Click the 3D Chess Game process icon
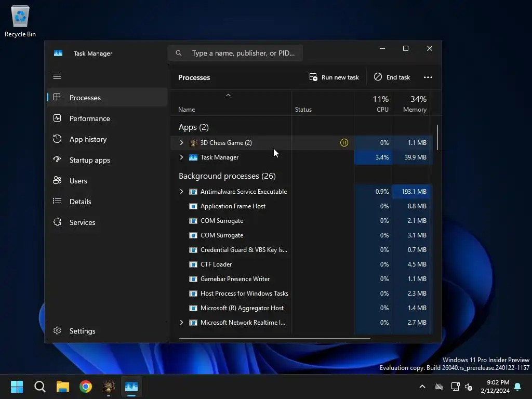The width and height of the screenshot is (532, 399). [x=193, y=143]
